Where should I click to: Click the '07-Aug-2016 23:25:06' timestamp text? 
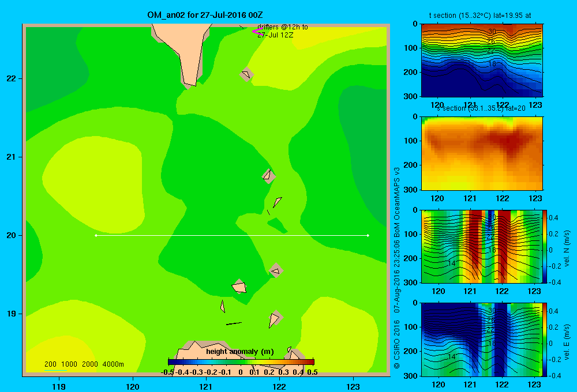pos(397,277)
